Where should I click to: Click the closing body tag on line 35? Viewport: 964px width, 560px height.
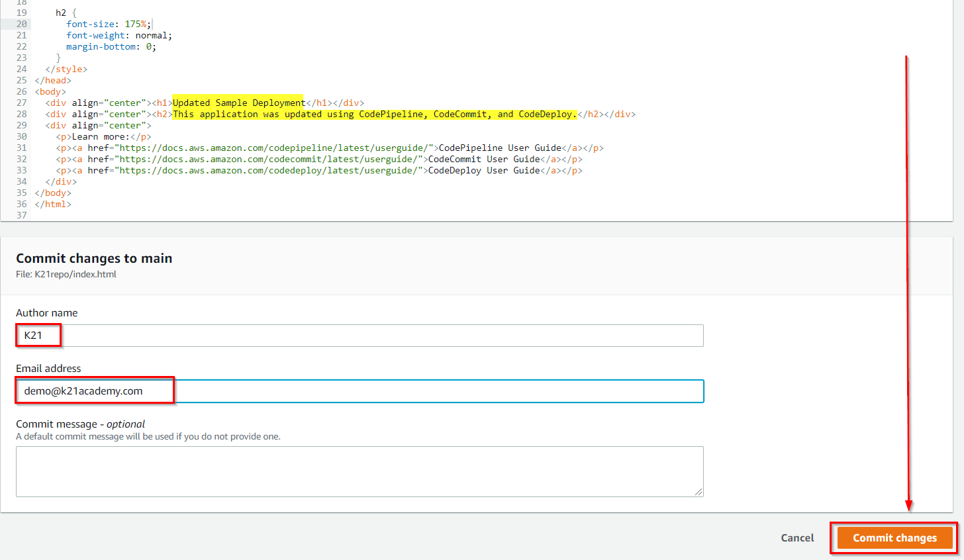pos(52,193)
